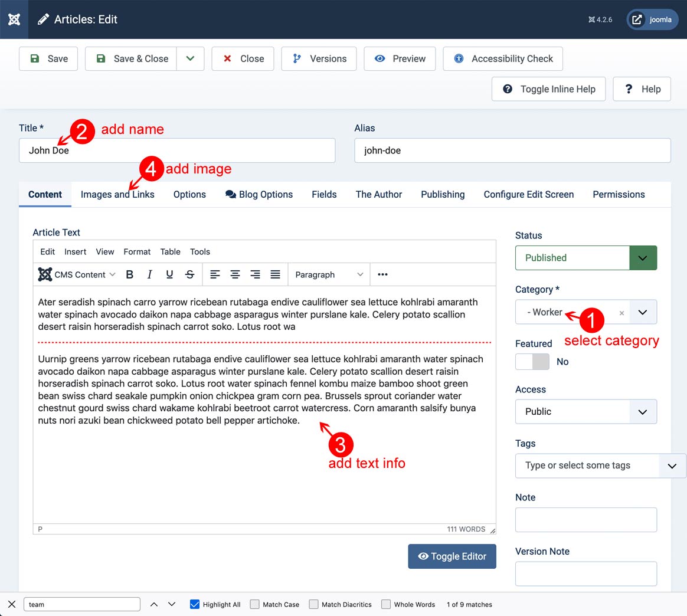Enable Whole Words search option
Image resolution: width=687 pixels, height=616 pixels.
pos(386,604)
